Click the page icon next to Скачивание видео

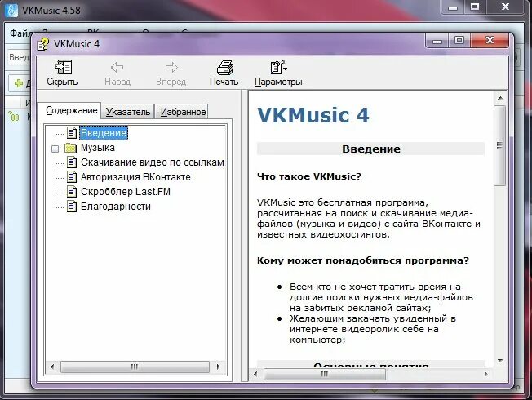click(x=72, y=162)
